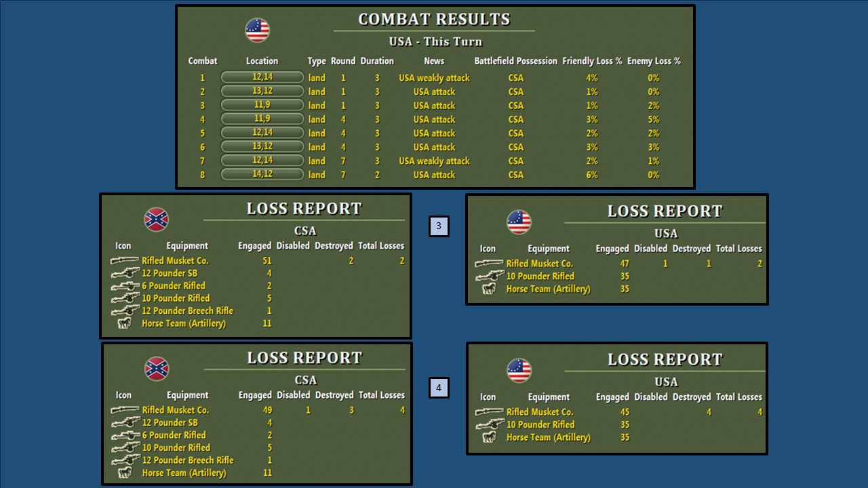Click the 5% enemy loss for combat 4

pyautogui.click(x=653, y=119)
